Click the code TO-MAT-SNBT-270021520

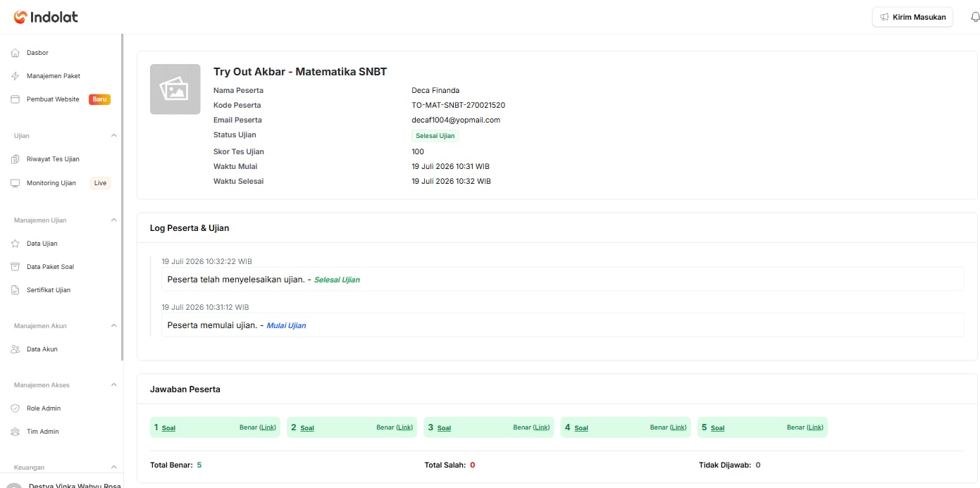(458, 106)
